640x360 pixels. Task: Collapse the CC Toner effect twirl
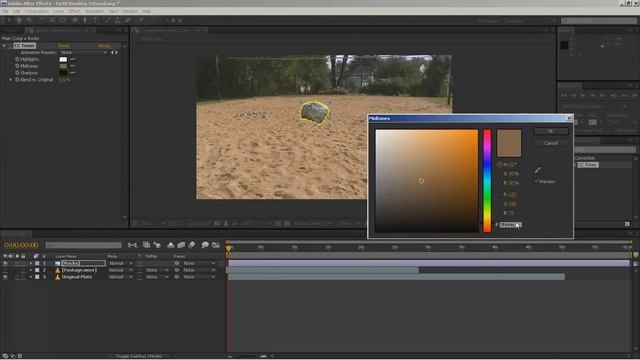pyautogui.click(x=4, y=46)
